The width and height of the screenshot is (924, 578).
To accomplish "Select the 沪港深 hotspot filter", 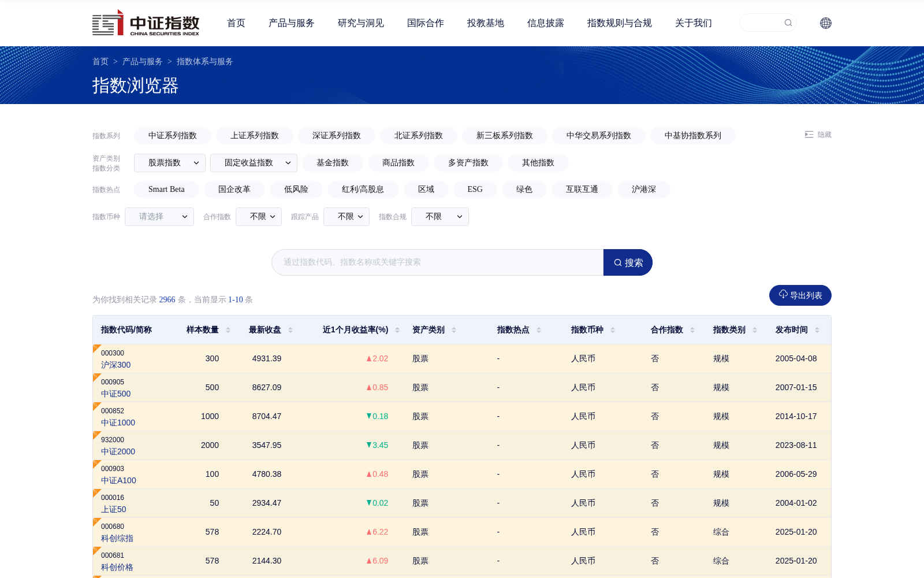I will (x=644, y=190).
